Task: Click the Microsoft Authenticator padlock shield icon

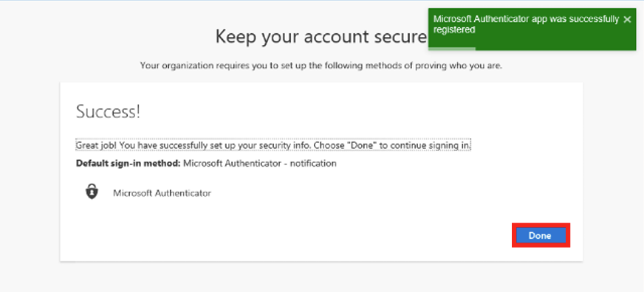Action: [92, 192]
